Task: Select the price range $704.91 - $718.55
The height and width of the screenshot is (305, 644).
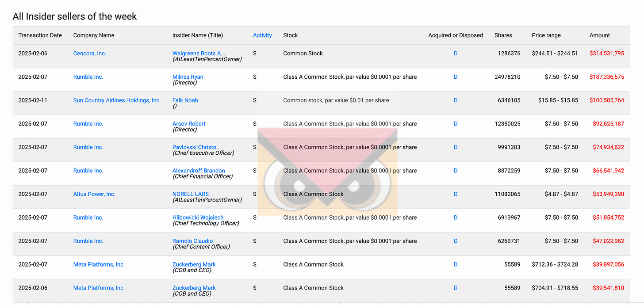Action: (x=555, y=288)
